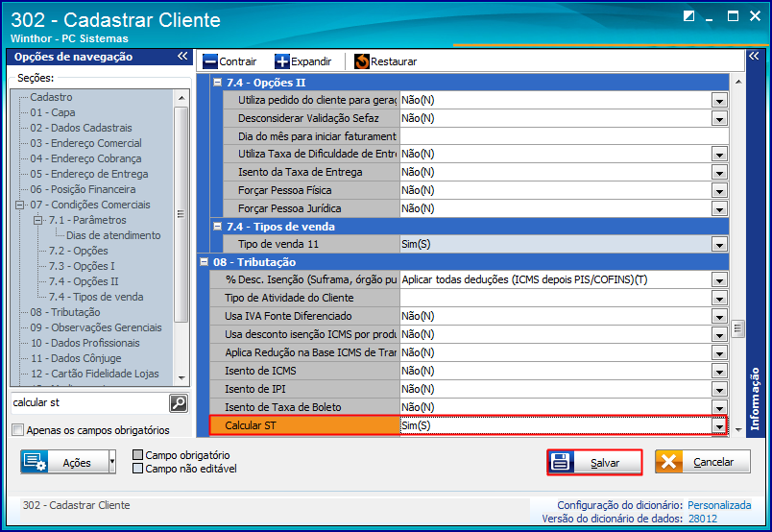Collapse the 7.4 - Opções II group
This screenshot has height=532, width=772.
[x=217, y=83]
